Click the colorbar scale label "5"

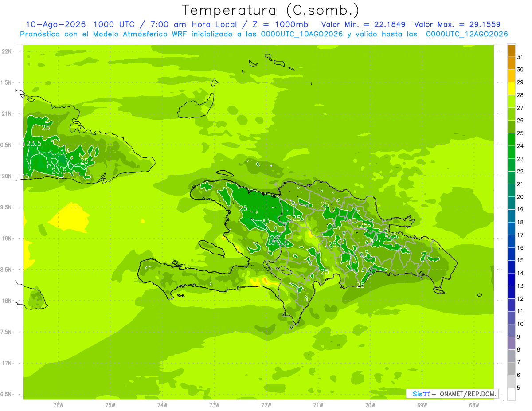coord(519,388)
